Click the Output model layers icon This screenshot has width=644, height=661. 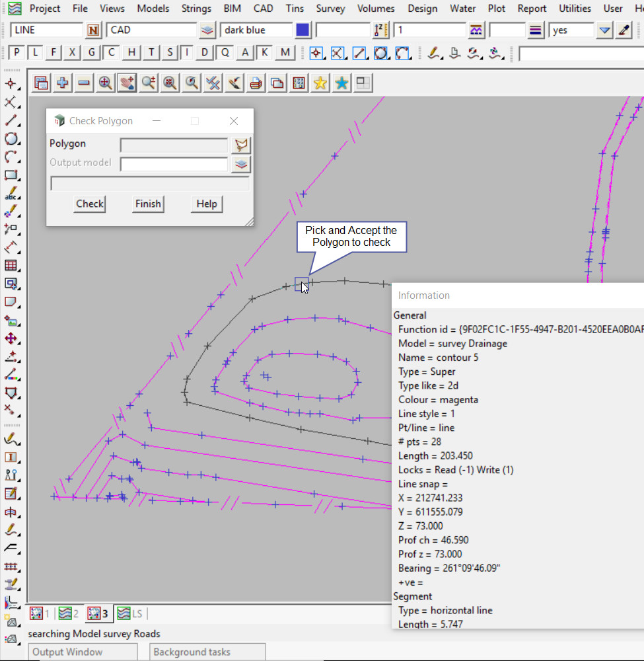click(242, 165)
